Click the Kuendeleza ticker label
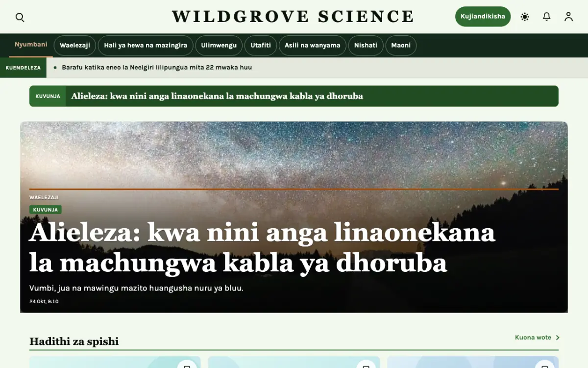588x368 pixels. [23, 68]
